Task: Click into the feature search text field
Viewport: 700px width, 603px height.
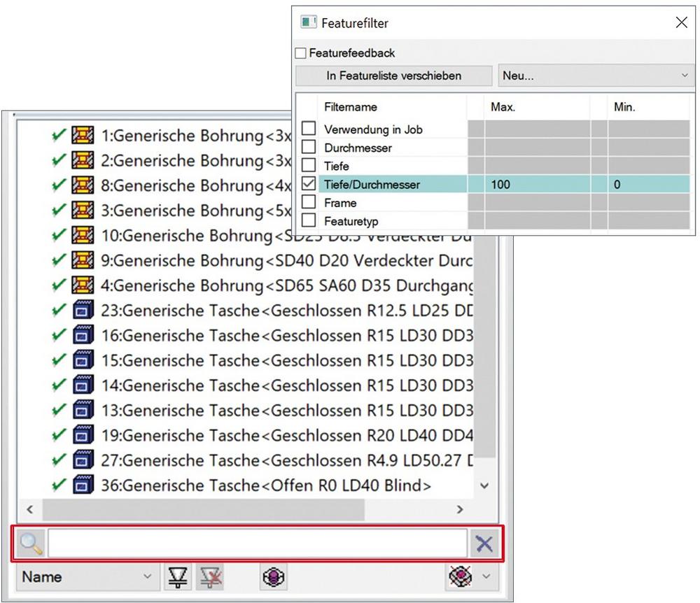Action: pyautogui.click(x=256, y=544)
